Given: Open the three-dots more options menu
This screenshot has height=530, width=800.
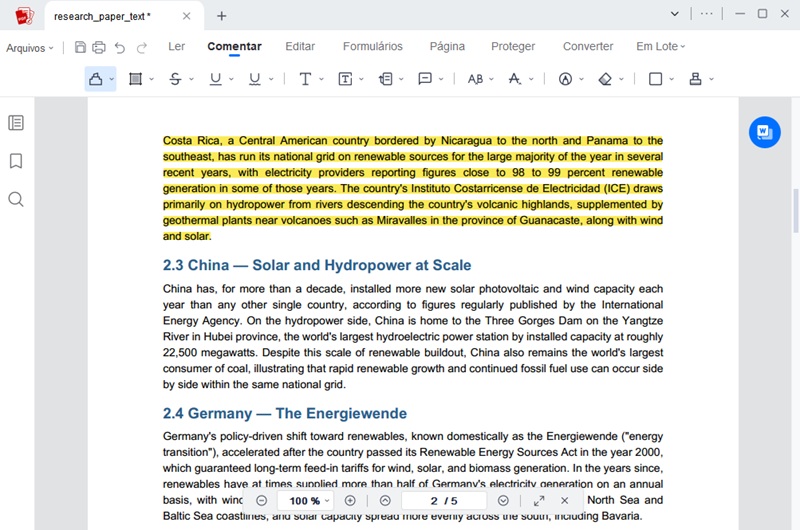Looking at the screenshot, I should [707, 14].
